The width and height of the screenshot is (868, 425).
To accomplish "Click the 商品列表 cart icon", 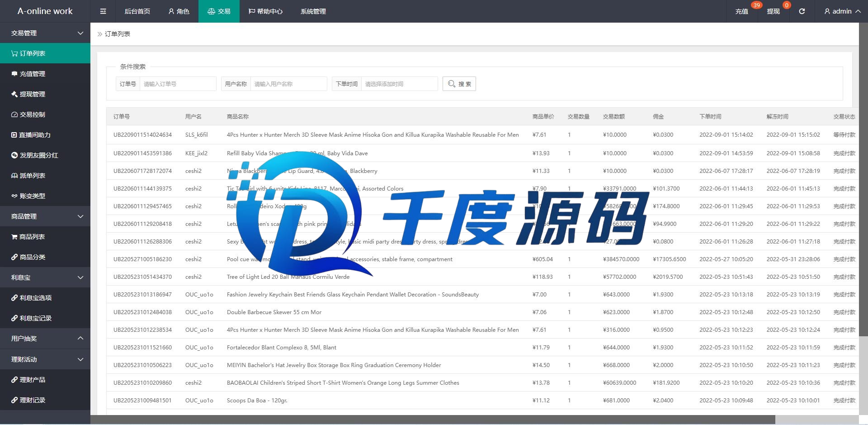I will click(x=14, y=237).
